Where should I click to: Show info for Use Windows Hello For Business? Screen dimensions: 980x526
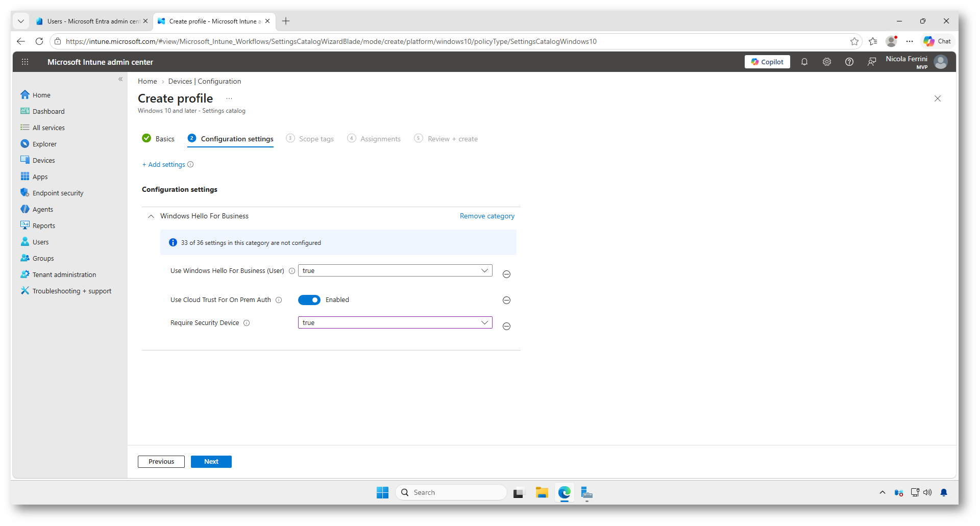click(x=292, y=271)
